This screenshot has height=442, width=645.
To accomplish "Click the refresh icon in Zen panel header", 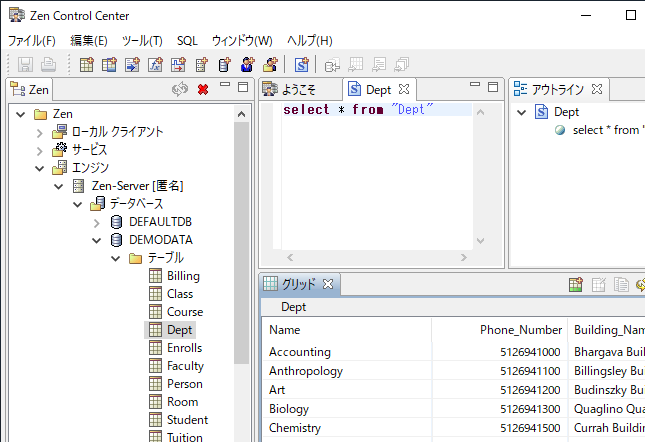I will (x=180, y=89).
